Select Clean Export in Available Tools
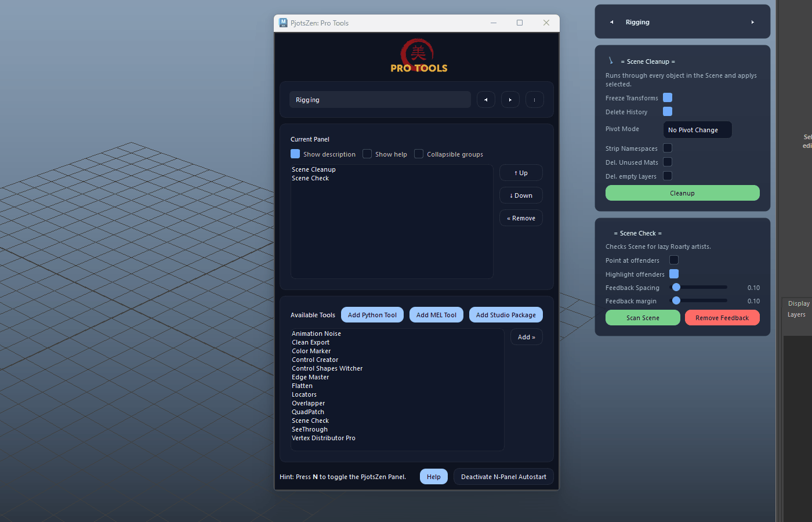Screen dimensions: 812x522 [x=310, y=342]
